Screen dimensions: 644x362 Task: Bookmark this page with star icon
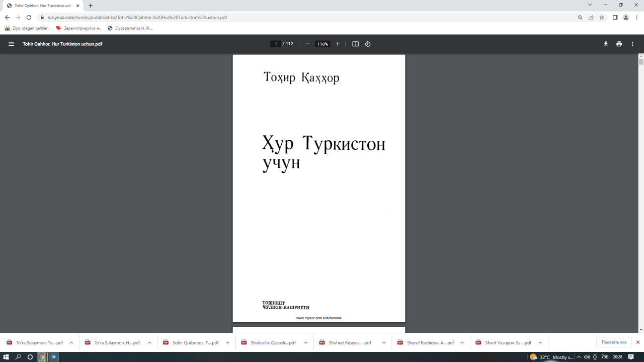point(602,17)
